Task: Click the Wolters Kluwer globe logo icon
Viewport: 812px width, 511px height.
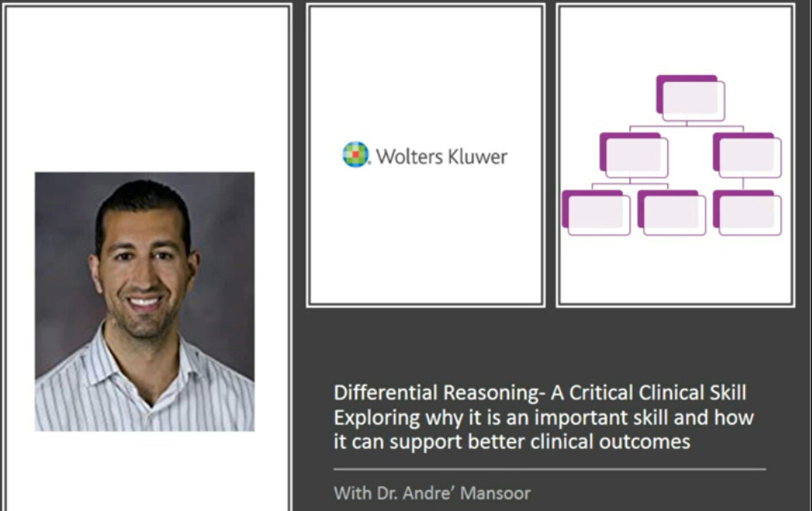Action: pos(355,155)
